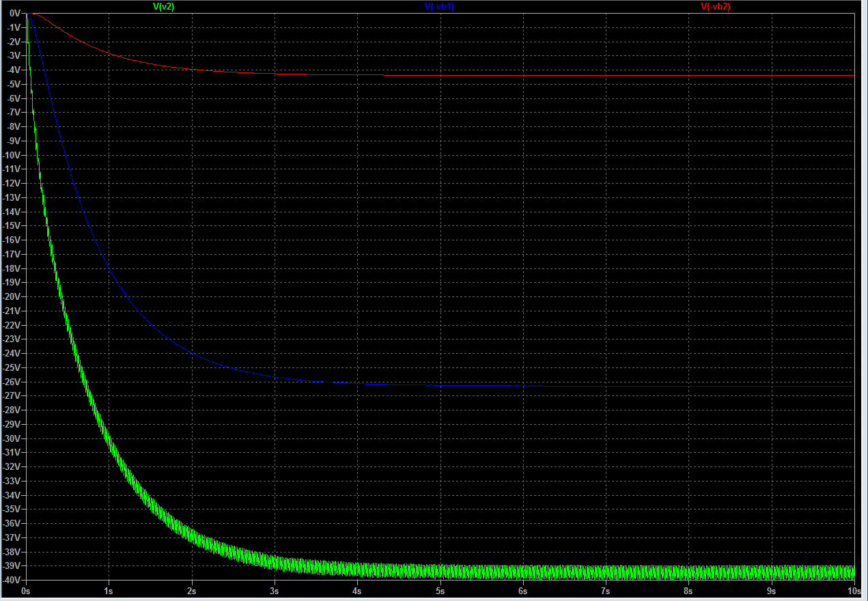868x601 pixels.
Task: Select the blue V(-vb1) trace label
Action: coord(439,6)
